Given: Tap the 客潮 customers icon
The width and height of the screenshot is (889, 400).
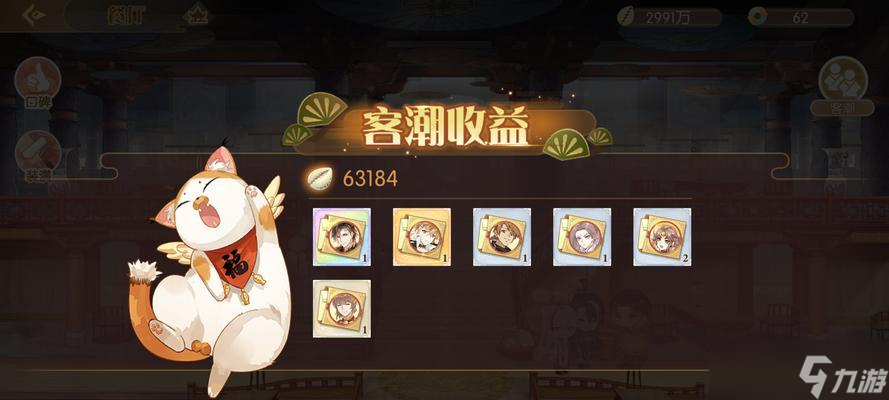Looking at the screenshot, I should click(843, 78).
